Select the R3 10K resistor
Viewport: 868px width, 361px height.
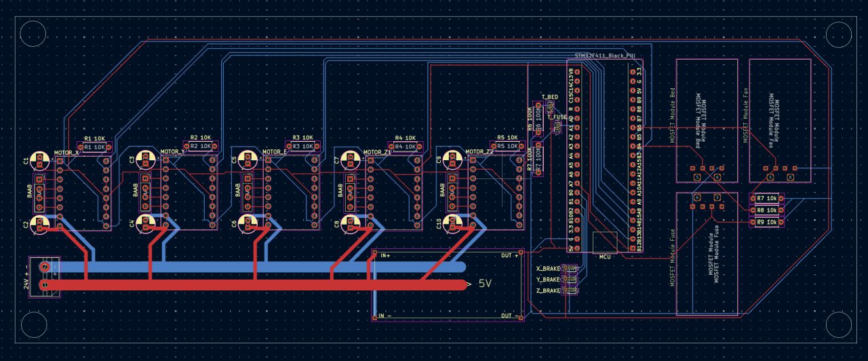[302, 146]
